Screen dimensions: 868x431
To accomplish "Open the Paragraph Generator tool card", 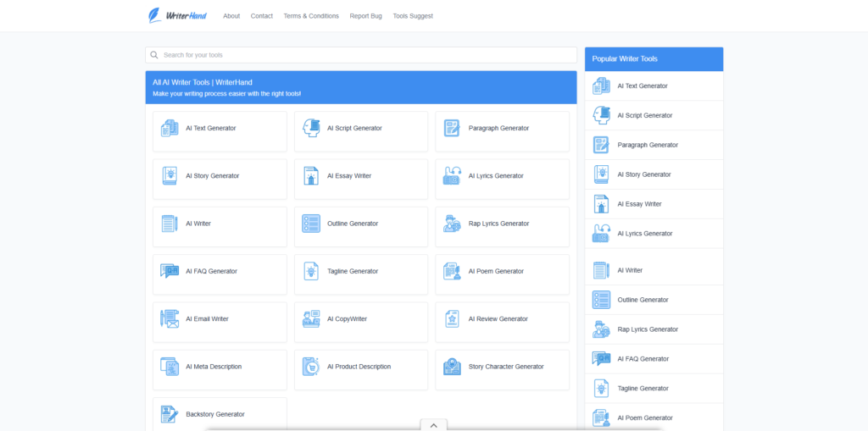I will click(x=502, y=129).
